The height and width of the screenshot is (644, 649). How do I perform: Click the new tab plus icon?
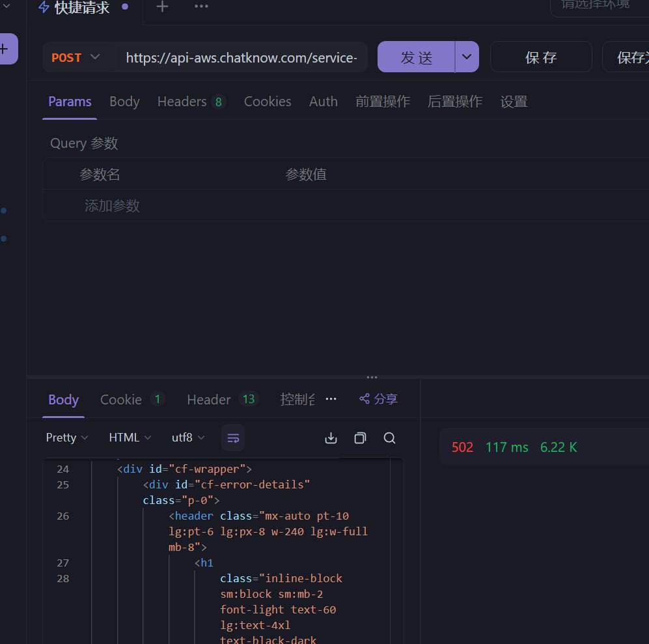(x=162, y=7)
